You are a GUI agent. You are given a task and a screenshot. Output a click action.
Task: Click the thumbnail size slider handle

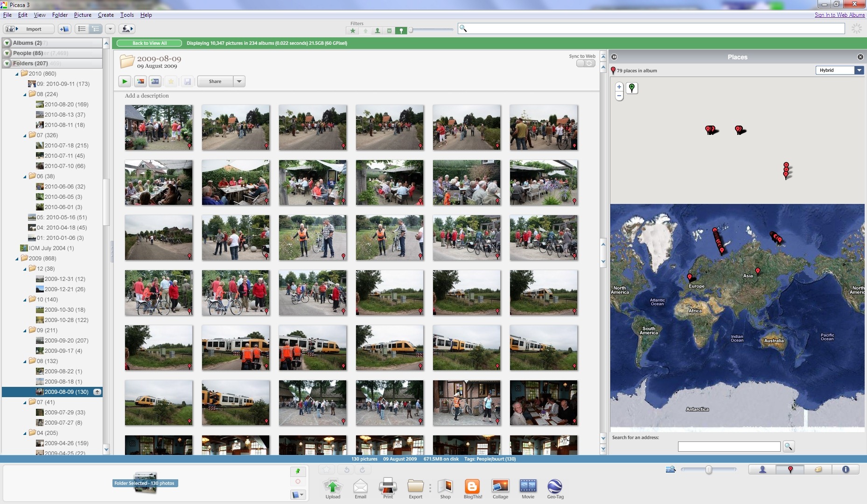pos(709,470)
